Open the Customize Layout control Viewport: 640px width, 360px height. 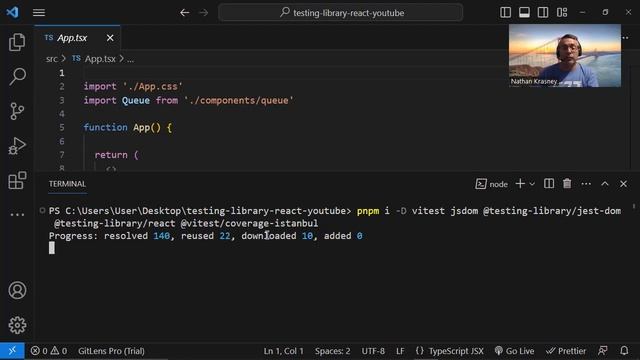(x=562, y=13)
